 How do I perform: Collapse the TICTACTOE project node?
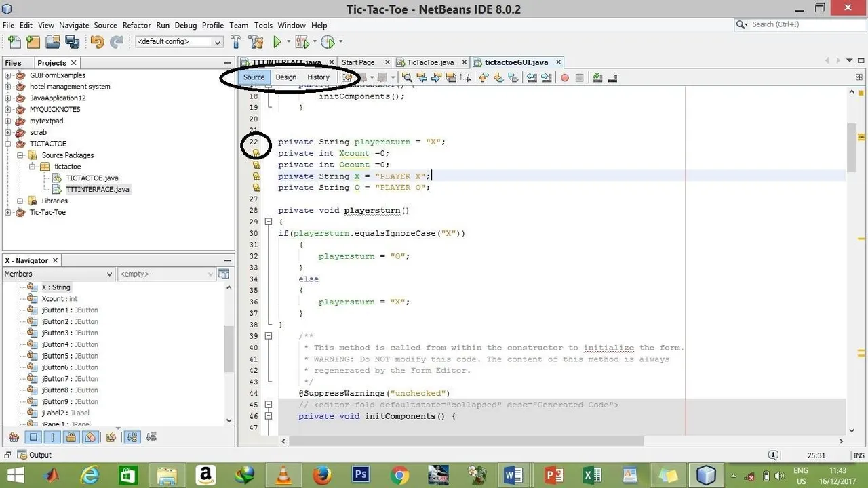(8, 144)
